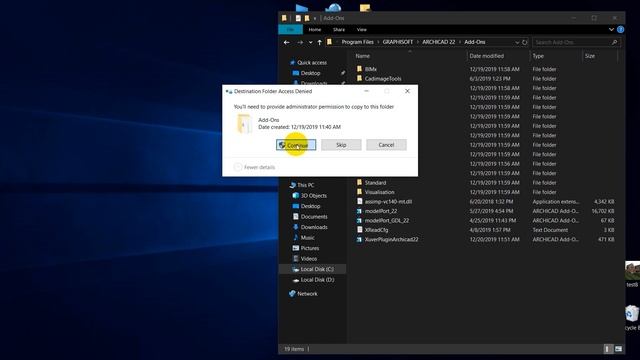Open the recent locations dropdown arrow
Viewport: 640px width, 360px height.
pyautogui.click(x=311, y=42)
